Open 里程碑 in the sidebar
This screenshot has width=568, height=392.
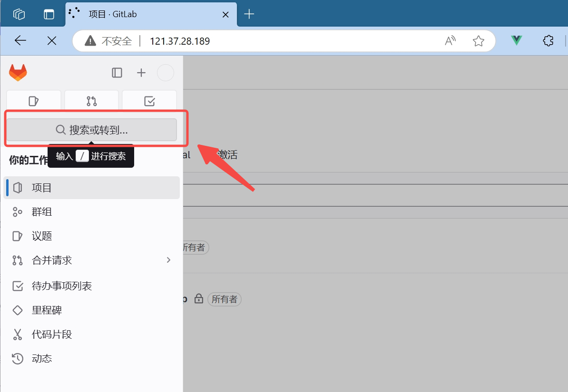coord(92,310)
